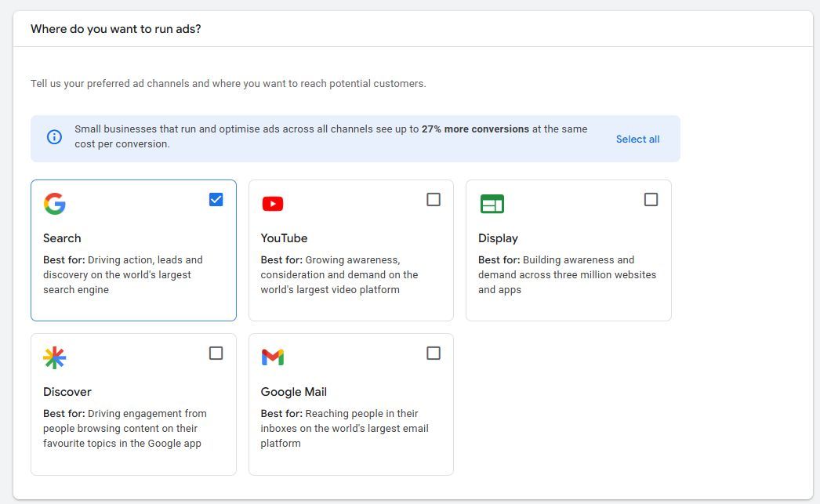Enable the YouTube channel checkbox

click(x=434, y=199)
